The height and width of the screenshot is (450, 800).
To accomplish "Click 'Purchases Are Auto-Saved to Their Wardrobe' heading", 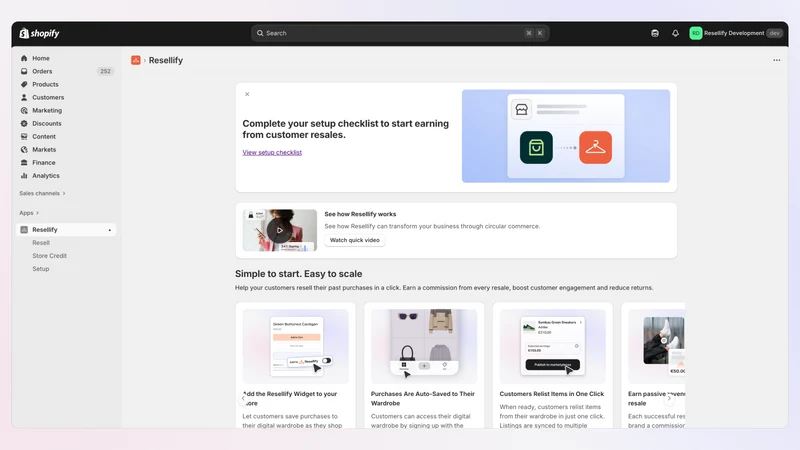I will tap(423, 398).
